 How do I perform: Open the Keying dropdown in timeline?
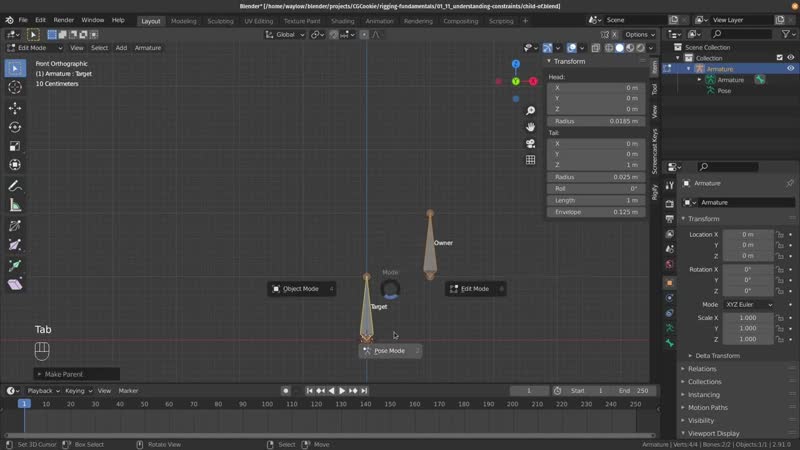78,391
